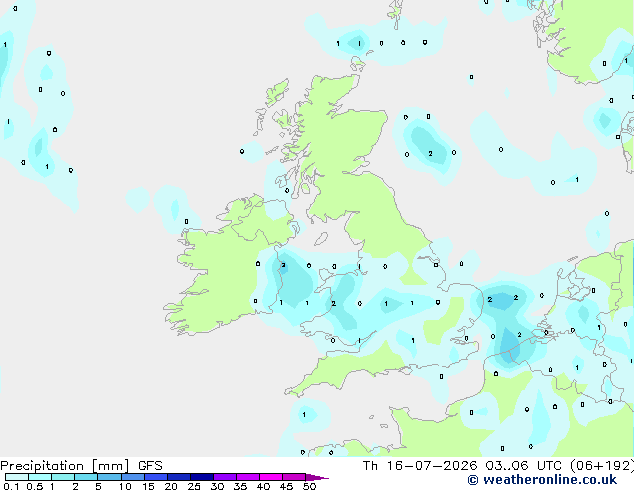Click the 40 to 45 mm magenta swatch
634x490 pixels.
(271, 477)
